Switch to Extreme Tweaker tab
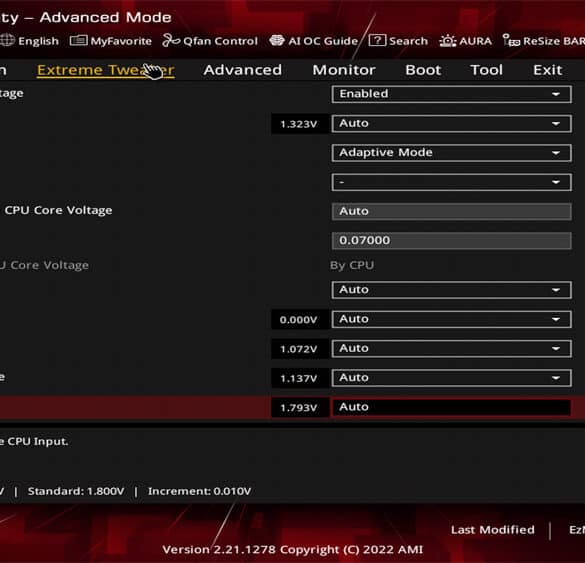Screen dimensions: 585x563 pyautogui.click(x=106, y=70)
